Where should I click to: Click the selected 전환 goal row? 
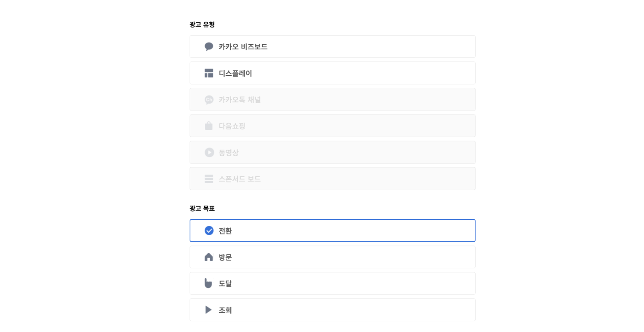click(x=332, y=231)
